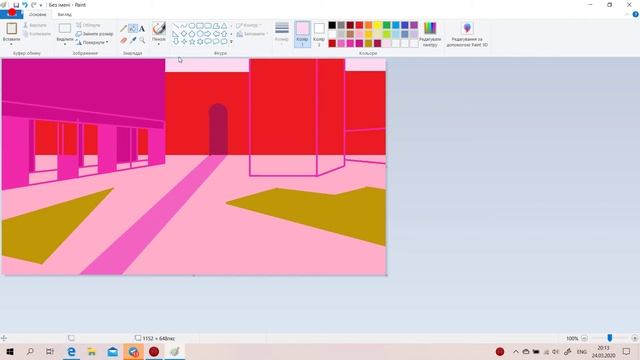Choose the Right arrow shape
The width and height of the screenshot is (640, 360).
click(x=208, y=33)
